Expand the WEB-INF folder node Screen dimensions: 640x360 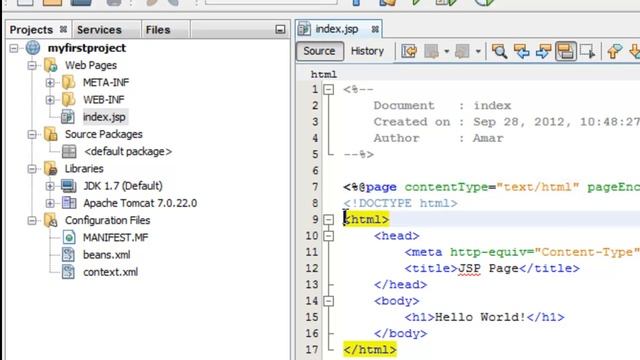(x=50, y=100)
